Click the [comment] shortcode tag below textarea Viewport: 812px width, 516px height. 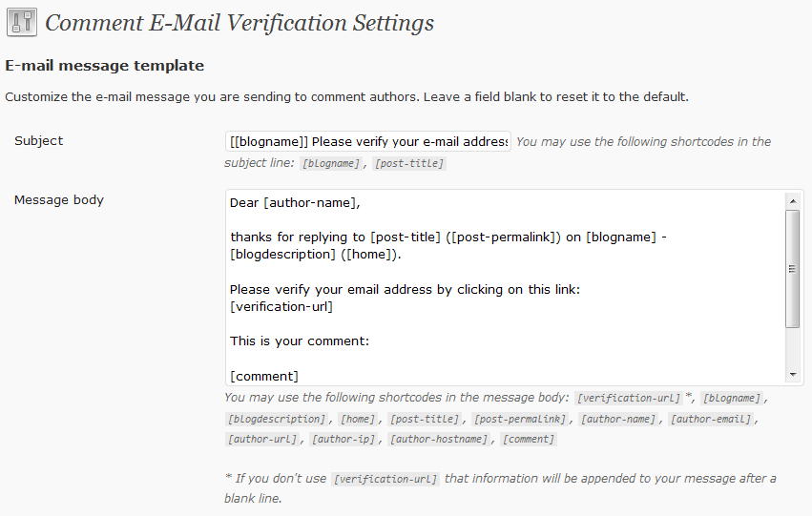[529, 439]
